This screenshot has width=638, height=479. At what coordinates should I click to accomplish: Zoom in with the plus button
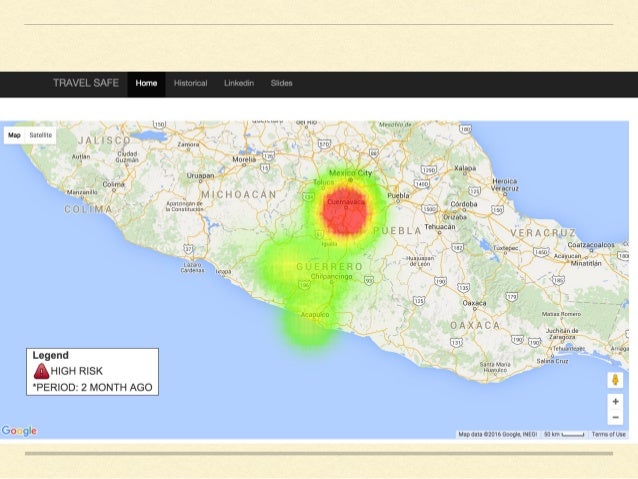tap(615, 402)
